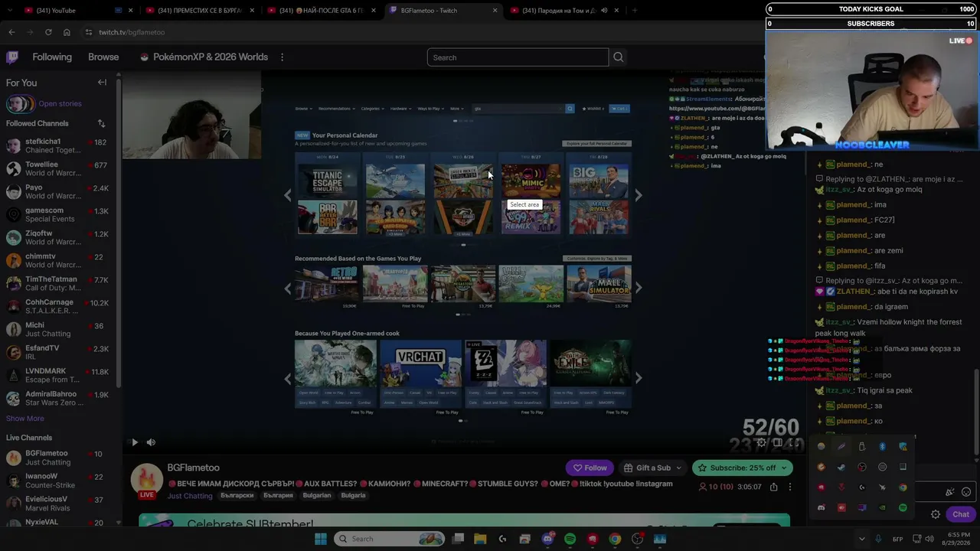This screenshot has width=980, height=551.
Task: Open a new browser tab
Action: (635, 11)
